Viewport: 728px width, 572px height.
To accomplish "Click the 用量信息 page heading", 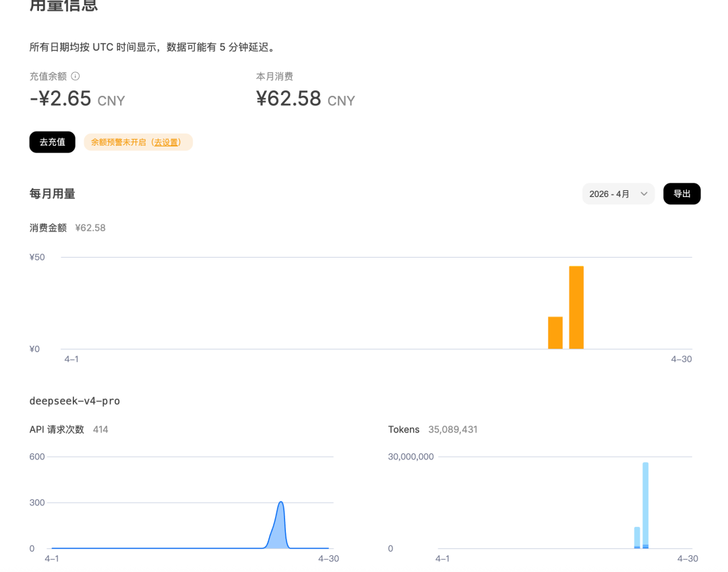I will (63, 5).
